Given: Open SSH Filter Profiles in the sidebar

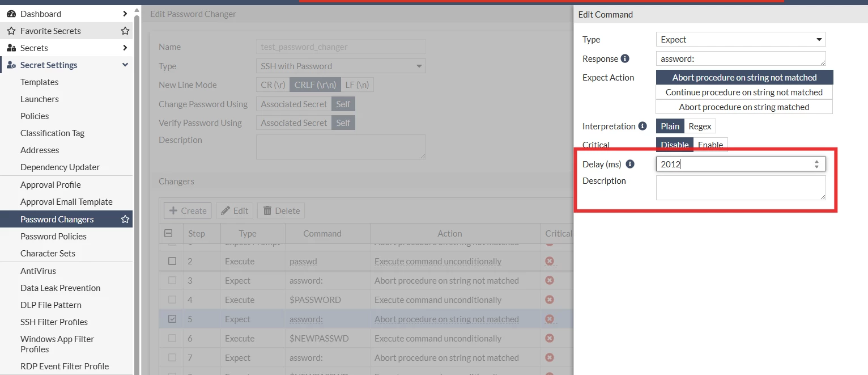Looking at the screenshot, I should pos(54,322).
